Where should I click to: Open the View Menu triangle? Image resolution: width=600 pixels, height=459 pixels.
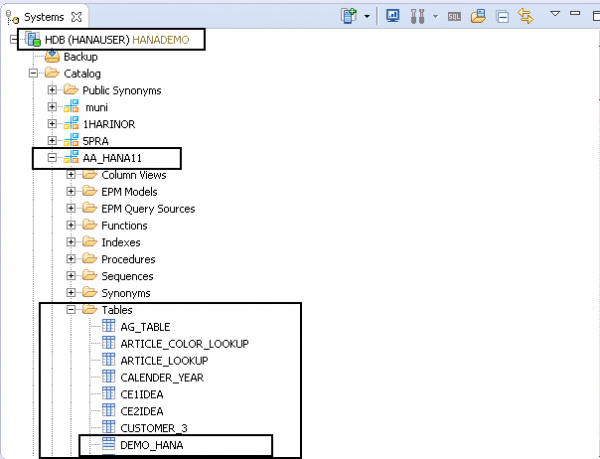555,13
